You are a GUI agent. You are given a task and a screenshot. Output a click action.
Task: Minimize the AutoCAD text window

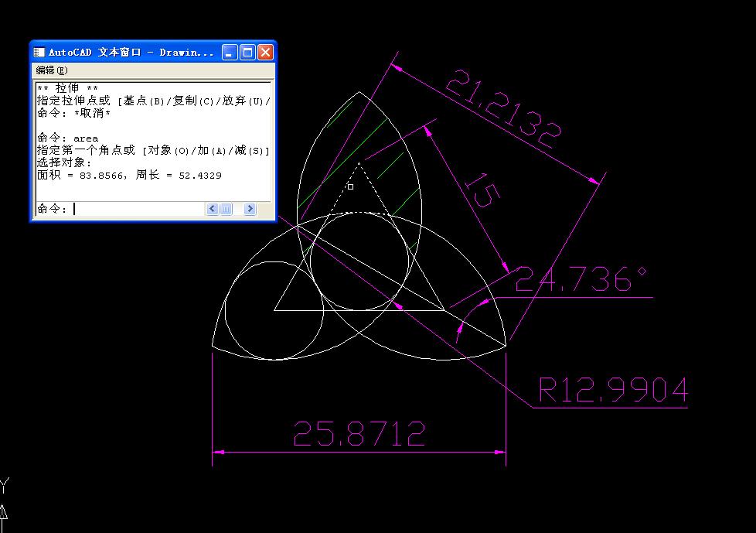pos(229,52)
